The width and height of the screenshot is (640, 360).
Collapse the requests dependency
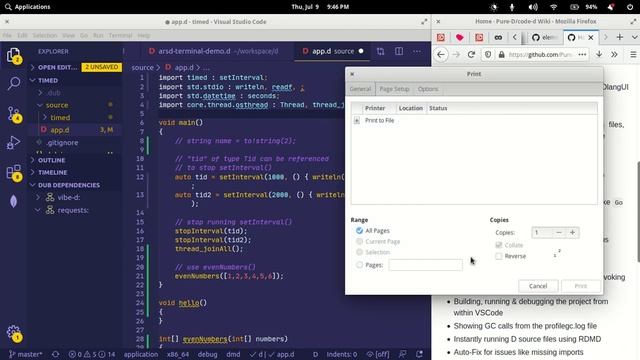[38, 210]
